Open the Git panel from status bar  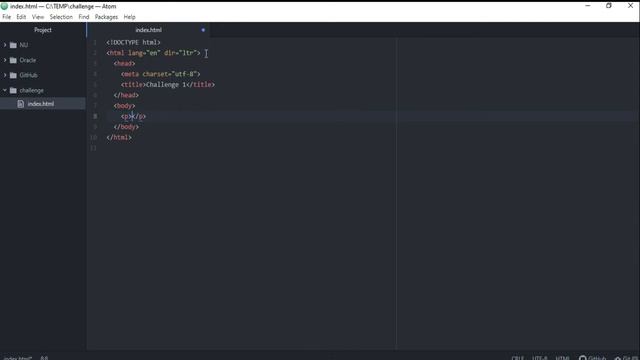pyautogui.click(x=627, y=358)
